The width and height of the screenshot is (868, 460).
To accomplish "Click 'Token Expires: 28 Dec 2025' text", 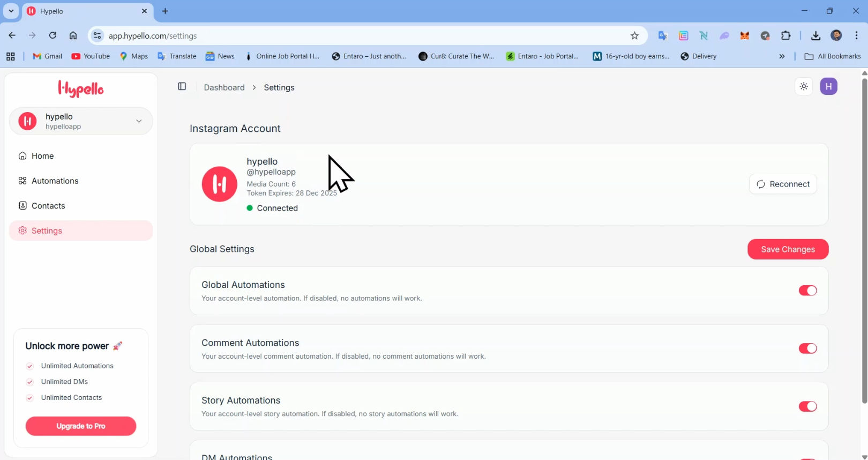I will coord(292,193).
